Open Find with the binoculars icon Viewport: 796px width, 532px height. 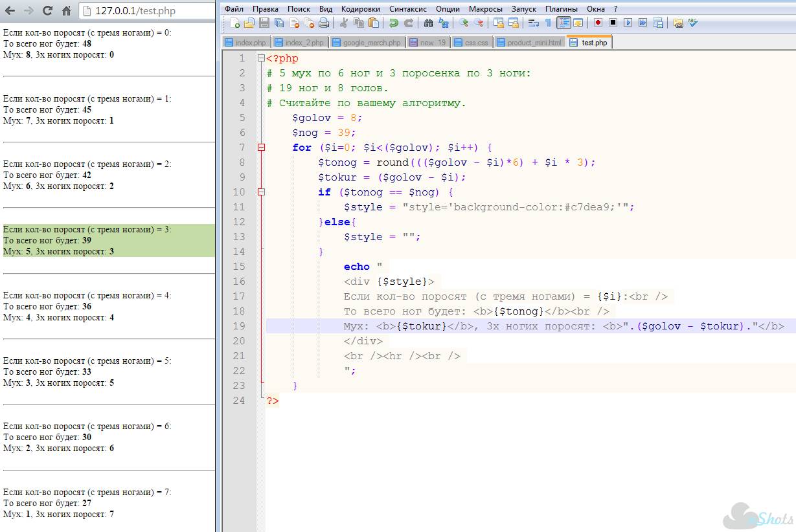pos(428,23)
